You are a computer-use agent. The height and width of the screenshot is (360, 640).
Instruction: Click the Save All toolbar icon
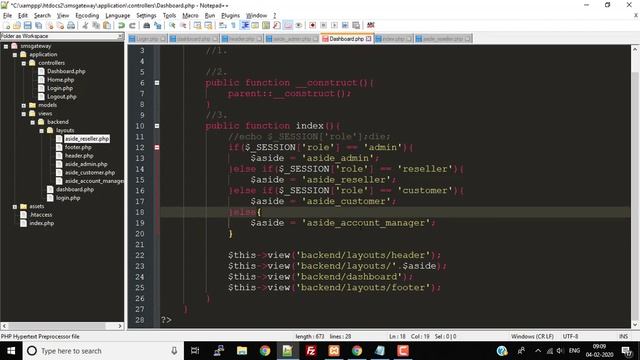pos(38,25)
